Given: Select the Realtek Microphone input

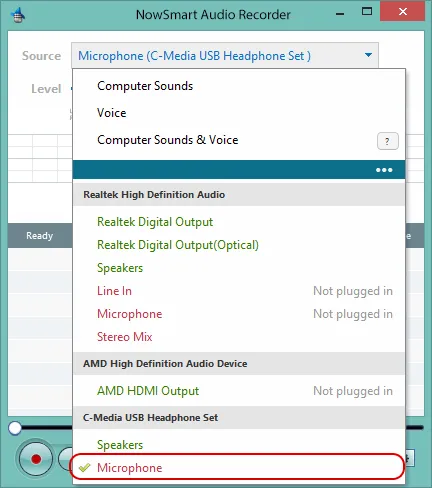Looking at the screenshot, I should click(x=239, y=314).
